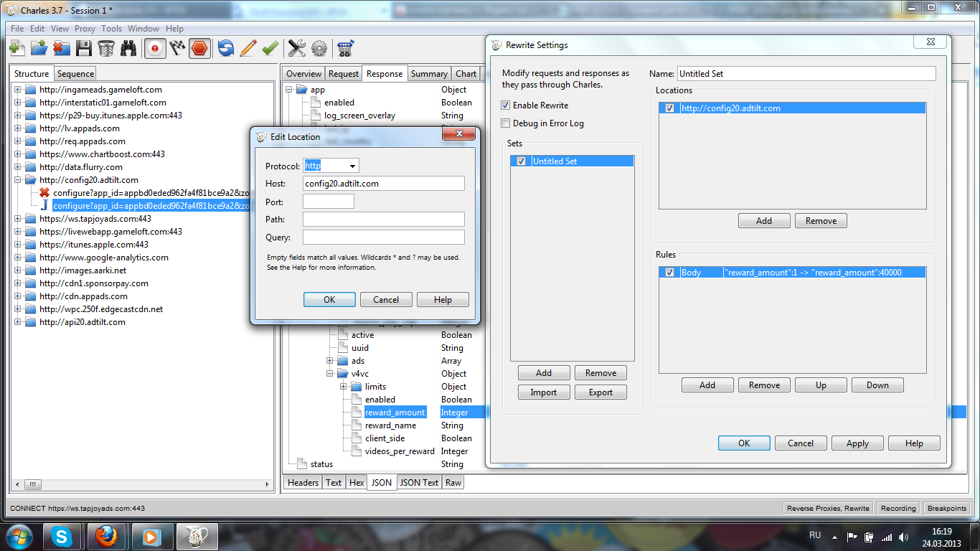Switch to the Request tab
980x551 pixels.
point(344,73)
